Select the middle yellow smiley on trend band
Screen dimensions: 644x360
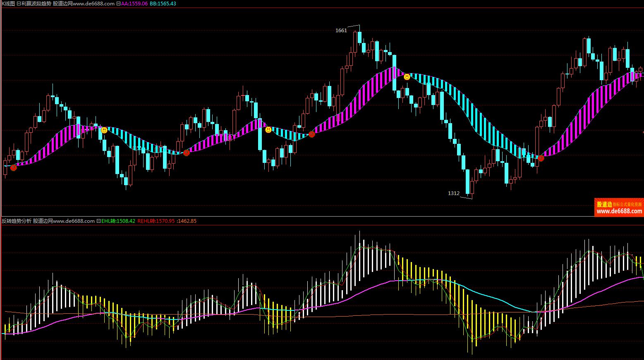[x=268, y=130]
